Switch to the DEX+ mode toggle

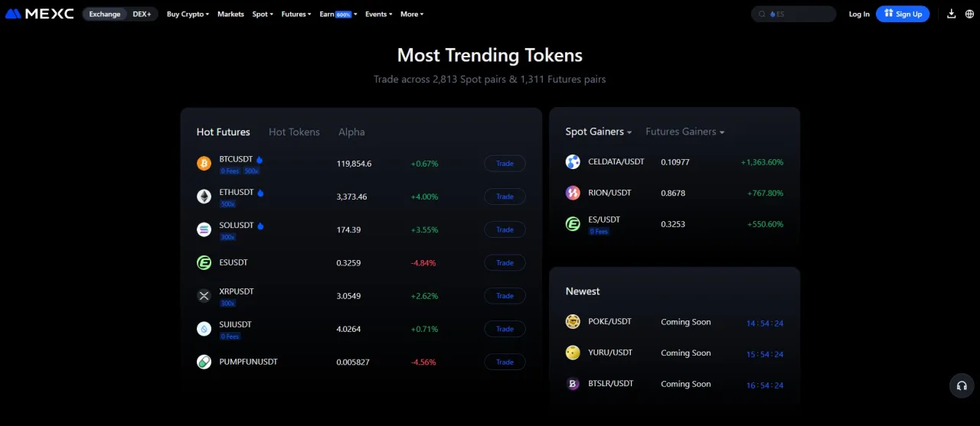[142, 14]
